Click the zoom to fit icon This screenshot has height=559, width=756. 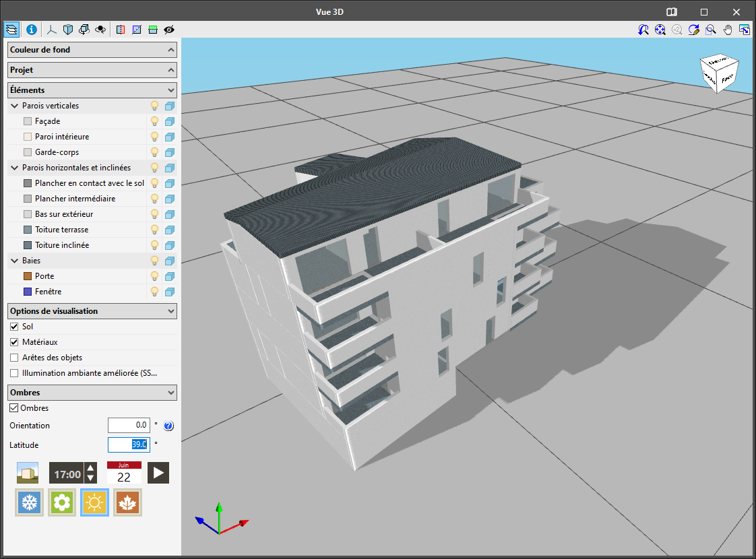click(x=660, y=30)
